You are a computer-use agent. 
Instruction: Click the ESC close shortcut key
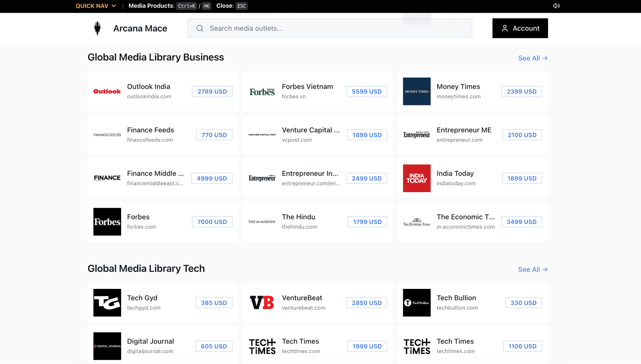(x=241, y=6)
